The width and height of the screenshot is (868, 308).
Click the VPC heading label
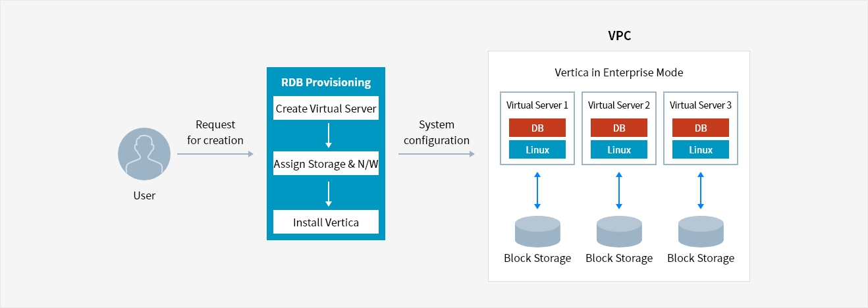(619, 36)
